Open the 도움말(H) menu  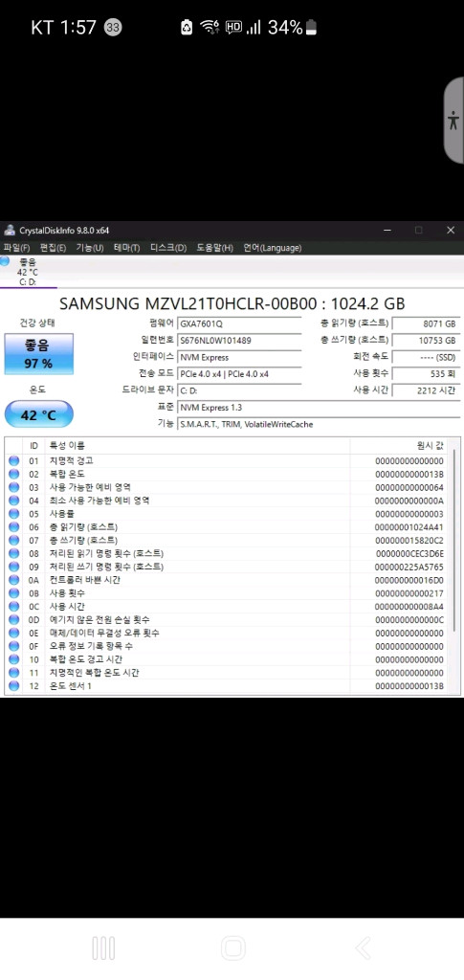click(214, 248)
